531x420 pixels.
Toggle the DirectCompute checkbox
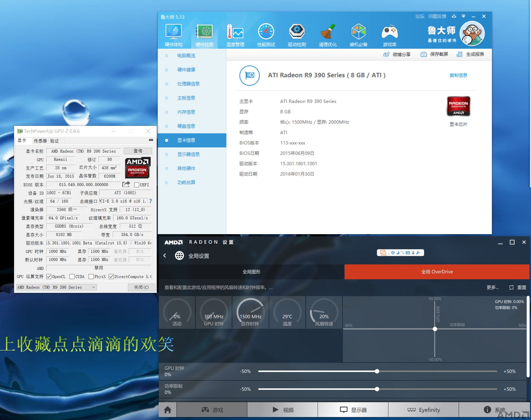(x=111, y=277)
